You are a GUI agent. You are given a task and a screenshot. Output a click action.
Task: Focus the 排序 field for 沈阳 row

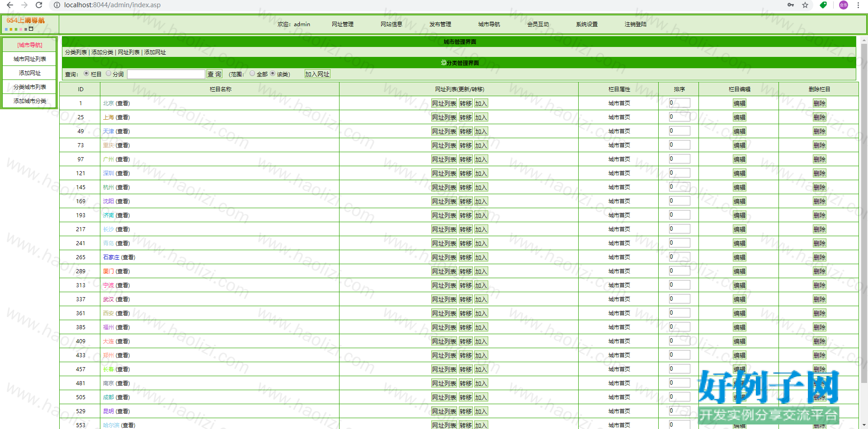point(679,201)
